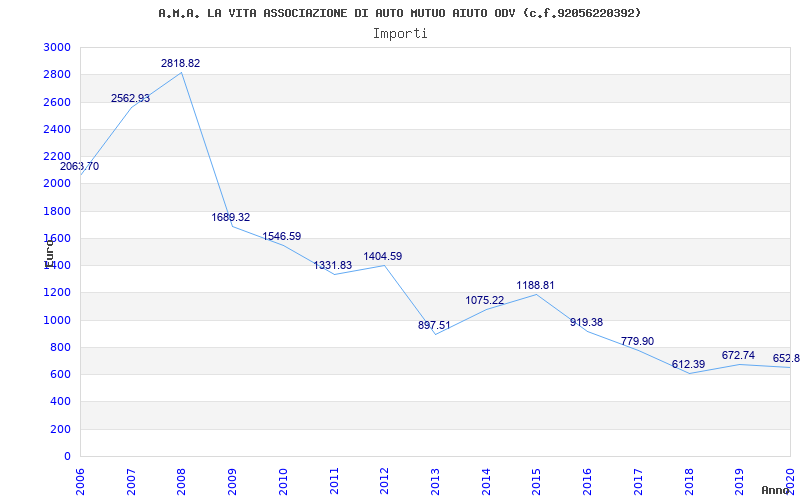800x500 pixels.
Task: Click y-axis tick 0
Action: pyautogui.click(x=67, y=457)
